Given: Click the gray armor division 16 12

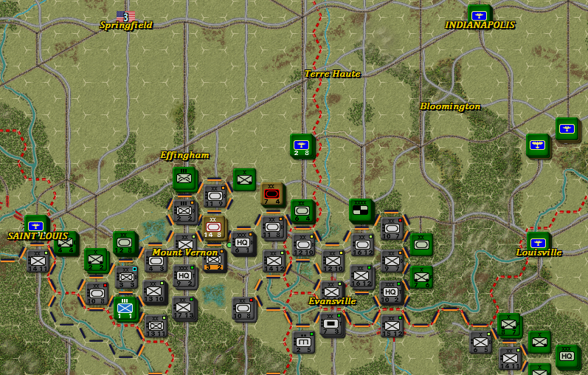Looking at the screenshot, I should pos(362,245).
